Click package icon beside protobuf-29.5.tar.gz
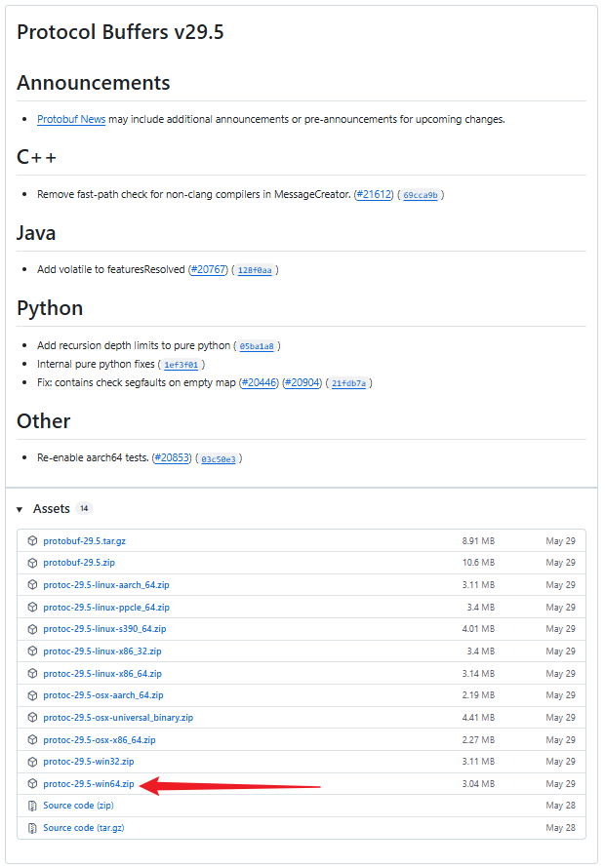This screenshot has height=868, width=605. point(32,541)
